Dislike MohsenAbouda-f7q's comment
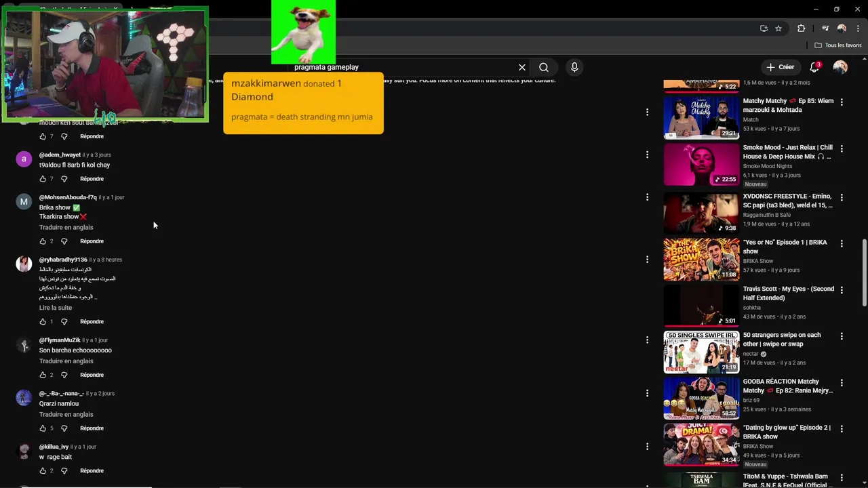Viewport: 868px width, 488px height. click(64, 241)
